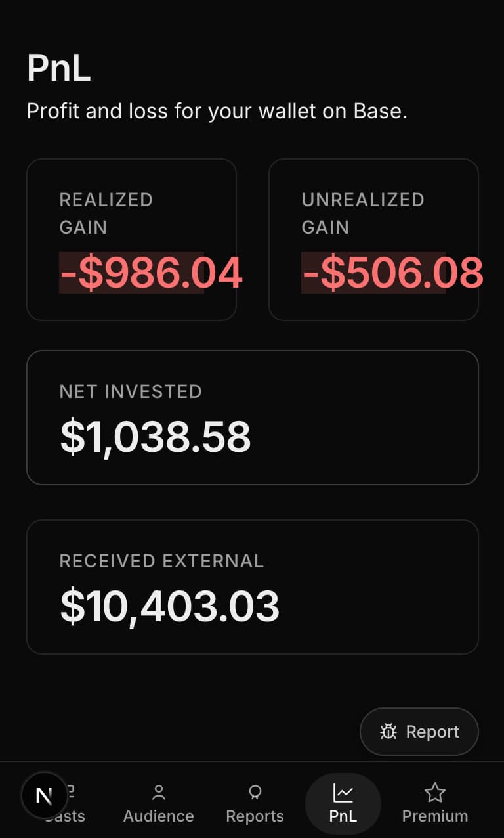Tap the PnL chart icon

(x=343, y=793)
